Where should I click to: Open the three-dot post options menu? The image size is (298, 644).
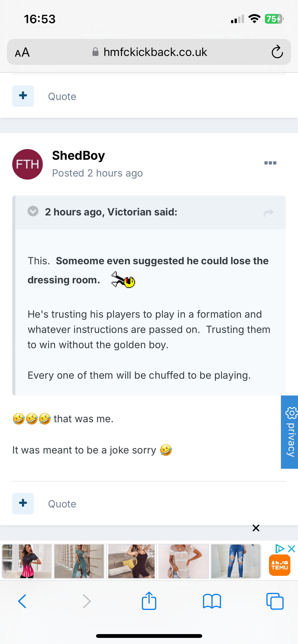(x=270, y=163)
